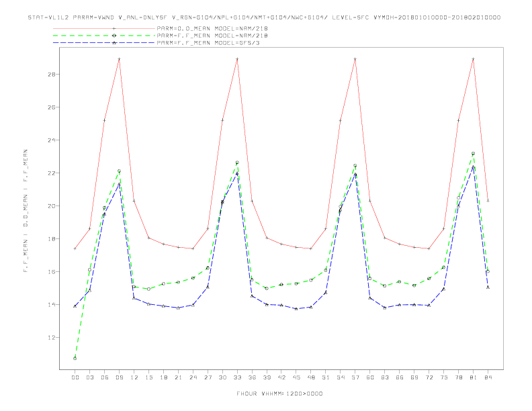Image resolution: width=532 pixels, height=411 pixels.
Task: Click x-axis tick label 48
Action: pyautogui.click(x=311, y=377)
